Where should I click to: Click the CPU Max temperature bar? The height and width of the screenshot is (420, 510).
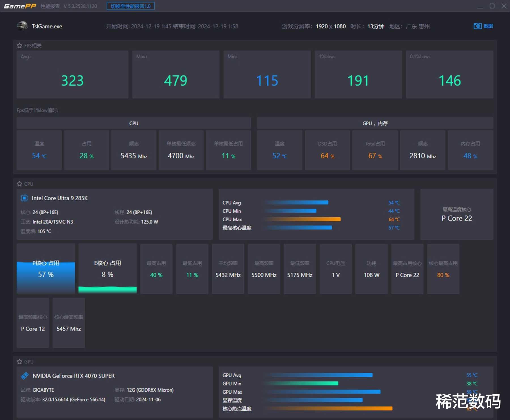pyautogui.click(x=302, y=219)
